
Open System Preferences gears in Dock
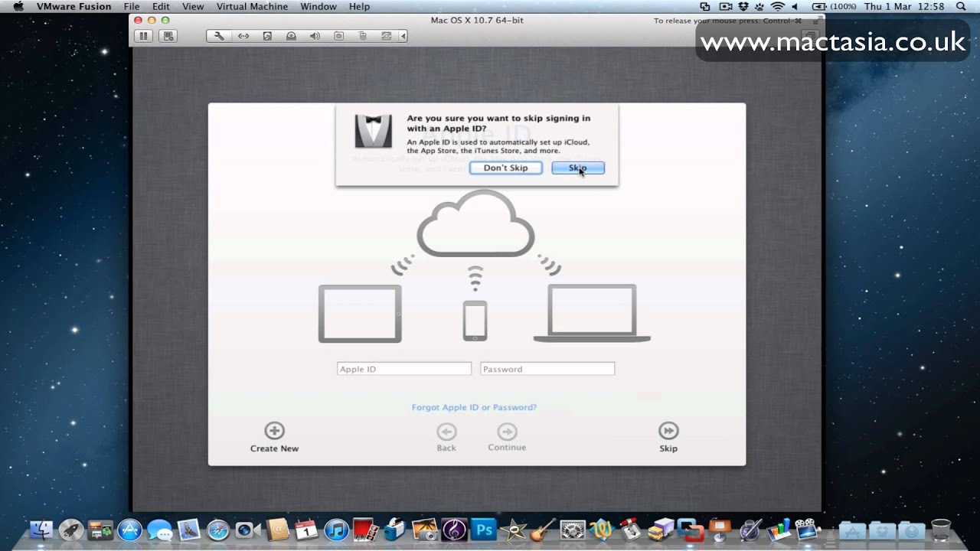(572, 530)
